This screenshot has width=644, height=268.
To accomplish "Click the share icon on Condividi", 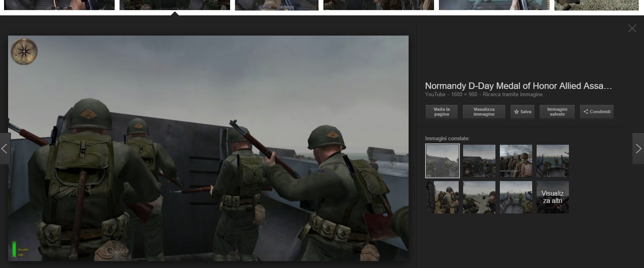I will click(x=585, y=112).
